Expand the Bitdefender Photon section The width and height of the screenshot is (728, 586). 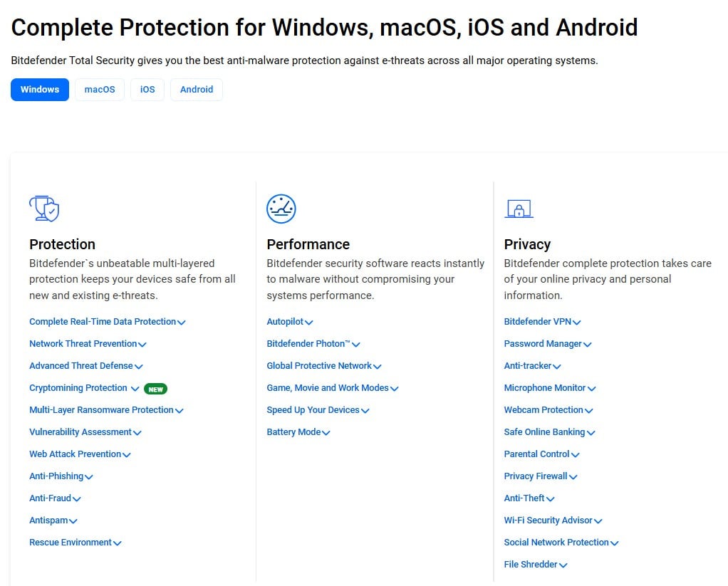point(312,344)
